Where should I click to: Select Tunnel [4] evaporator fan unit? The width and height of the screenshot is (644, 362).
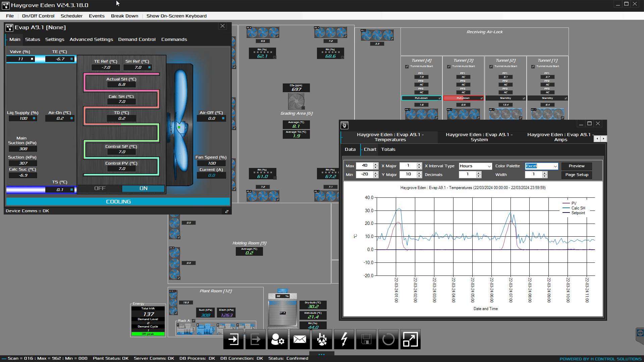click(422, 114)
